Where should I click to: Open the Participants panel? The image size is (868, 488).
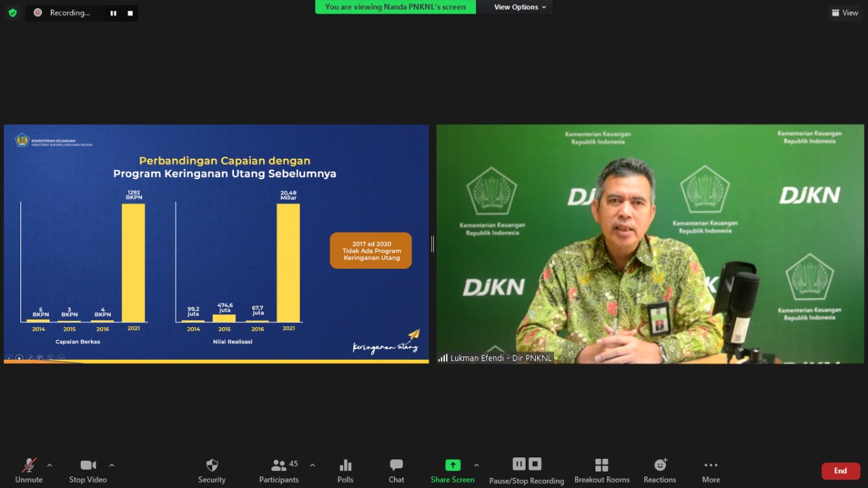pyautogui.click(x=279, y=470)
